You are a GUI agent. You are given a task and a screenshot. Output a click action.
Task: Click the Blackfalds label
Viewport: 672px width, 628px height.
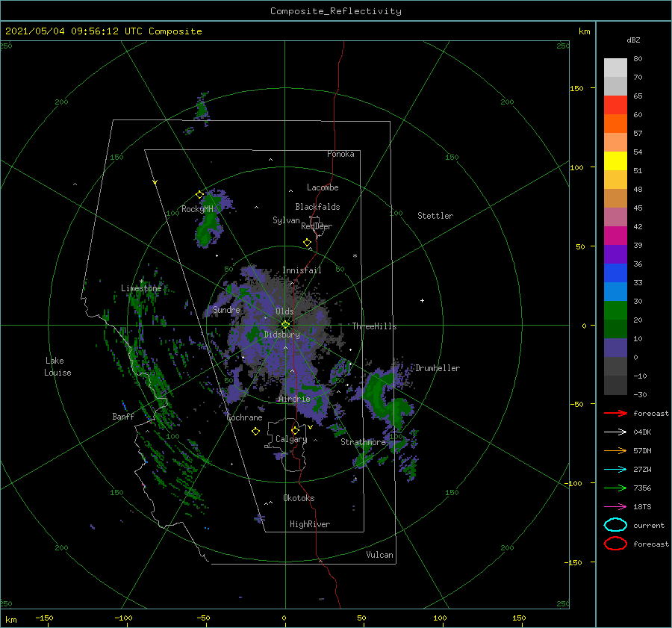[x=317, y=207]
